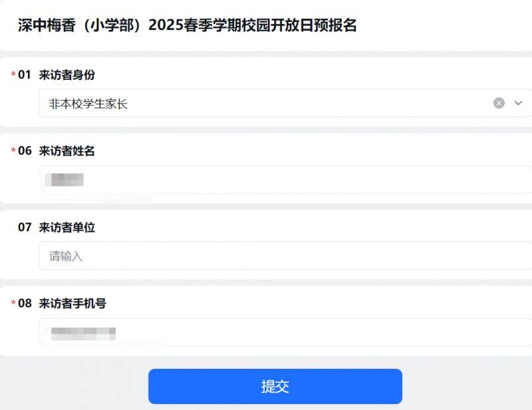
Task: Click the blurred phone number in field 08
Action: coord(84,334)
